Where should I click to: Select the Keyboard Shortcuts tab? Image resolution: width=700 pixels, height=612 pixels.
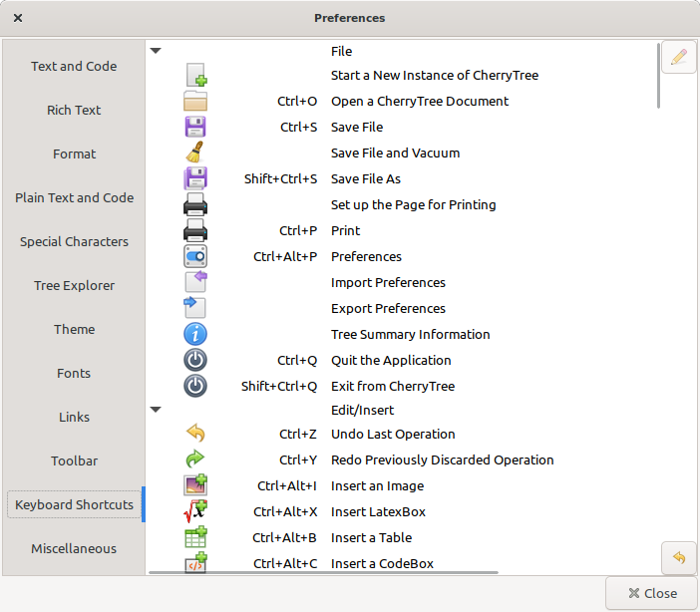tap(74, 504)
